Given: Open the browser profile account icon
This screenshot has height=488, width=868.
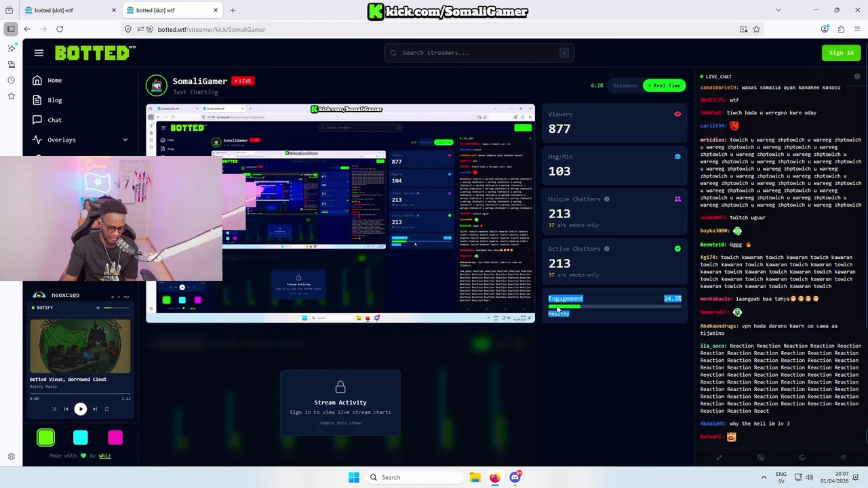Looking at the screenshot, I should pos(825,29).
